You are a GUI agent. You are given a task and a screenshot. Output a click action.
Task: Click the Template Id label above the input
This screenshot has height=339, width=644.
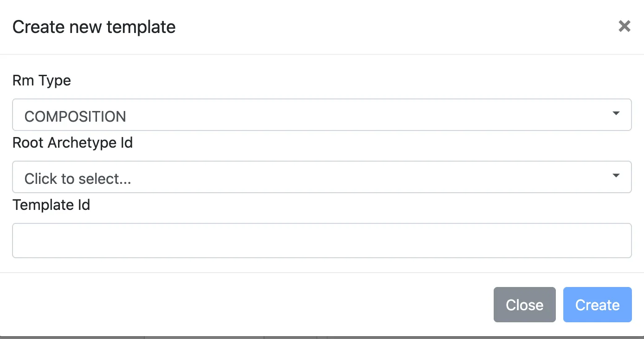pos(51,205)
